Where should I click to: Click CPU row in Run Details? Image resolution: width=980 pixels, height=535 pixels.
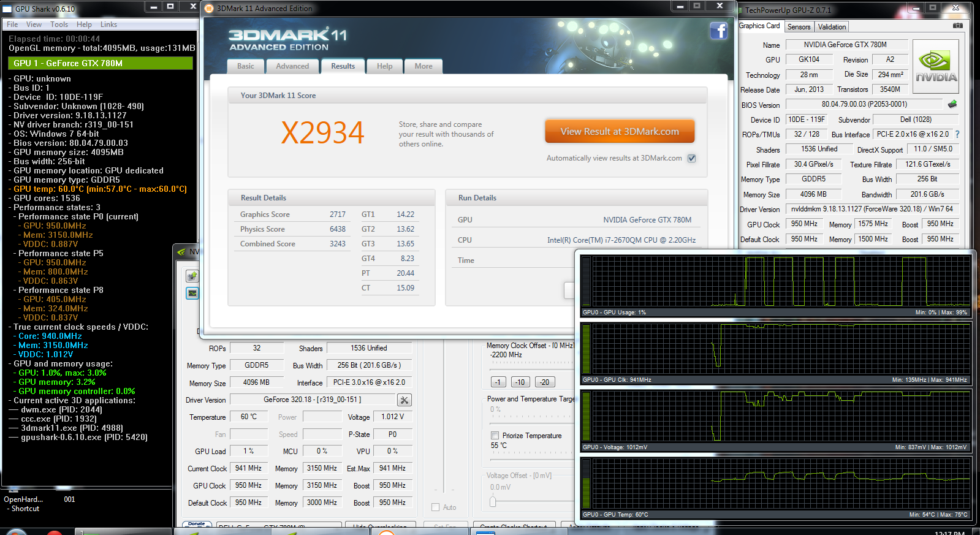coord(576,240)
